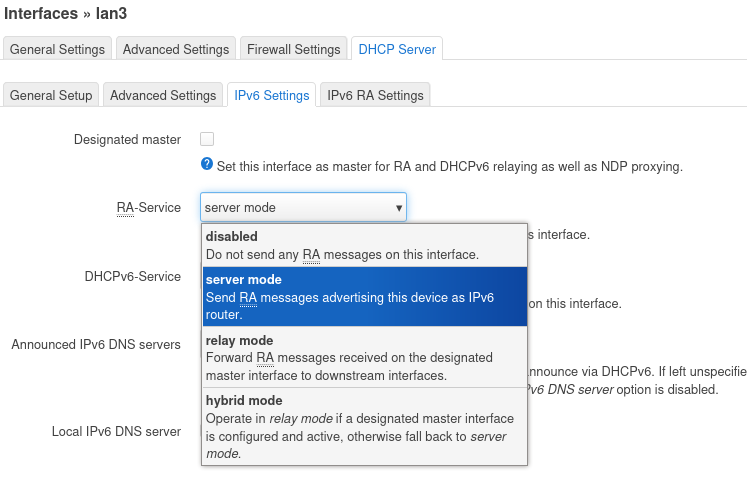Click the blue help icon under Designated master
This screenshot has width=747, height=480.
(x=207, y=165)
